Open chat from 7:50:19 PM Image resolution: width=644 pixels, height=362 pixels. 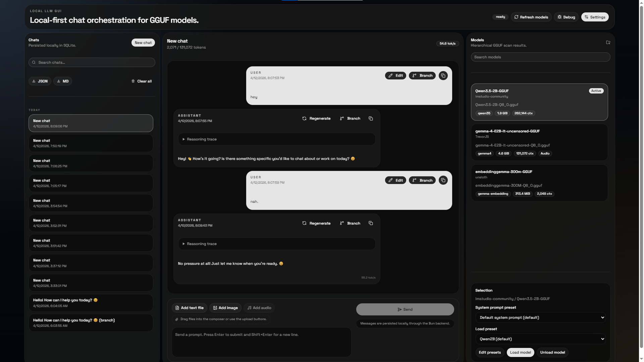point(91,143)
